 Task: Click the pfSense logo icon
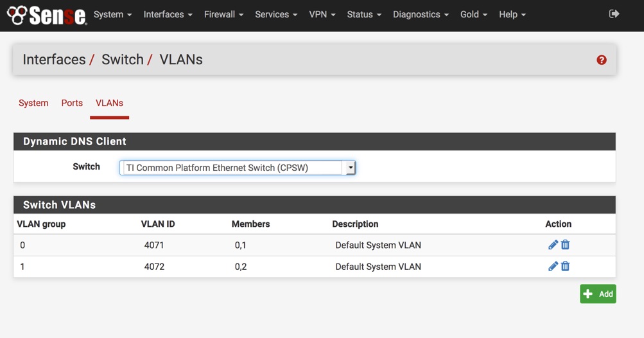click(x=46, y=15)
